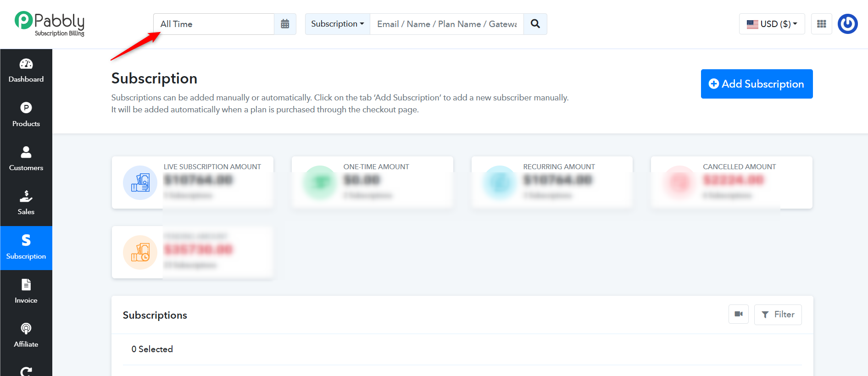Open the Customers sidebar section
The image size is (868, 376).
26,159
